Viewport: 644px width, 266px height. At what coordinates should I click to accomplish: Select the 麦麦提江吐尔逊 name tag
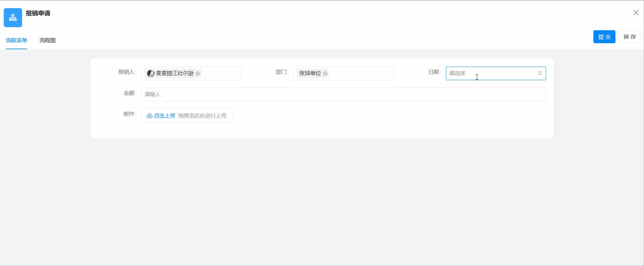[x=174, y=73]
